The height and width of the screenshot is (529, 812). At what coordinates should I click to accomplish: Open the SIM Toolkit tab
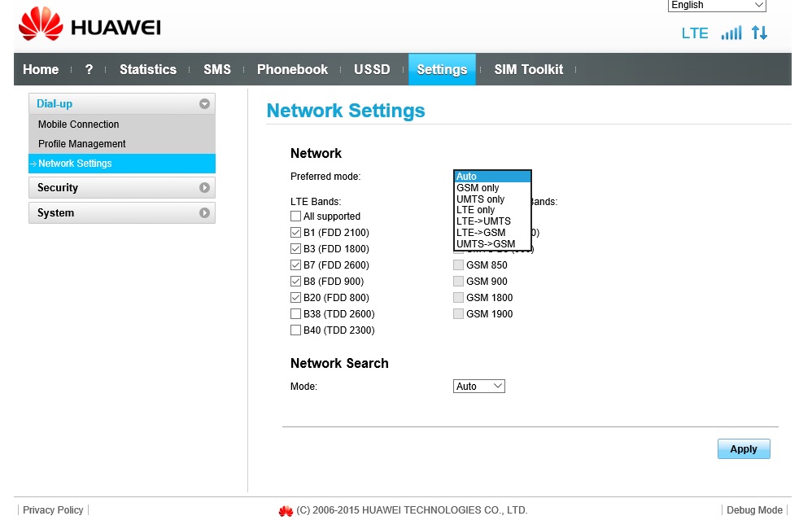pyautogui.click(x=528, y=69)
